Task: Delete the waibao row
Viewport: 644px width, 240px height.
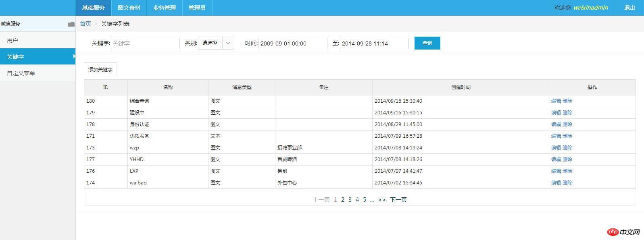Action: 567,183
